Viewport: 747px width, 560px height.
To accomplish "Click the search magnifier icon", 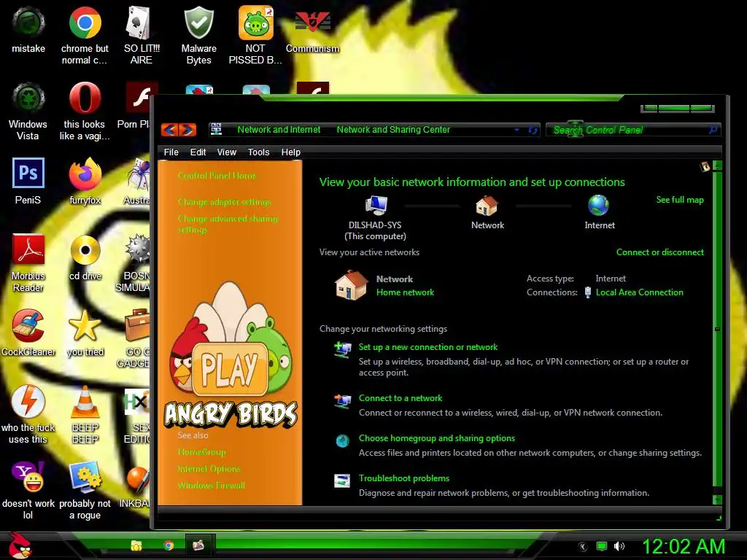I will pyautogui.click(x=713, y=130).
